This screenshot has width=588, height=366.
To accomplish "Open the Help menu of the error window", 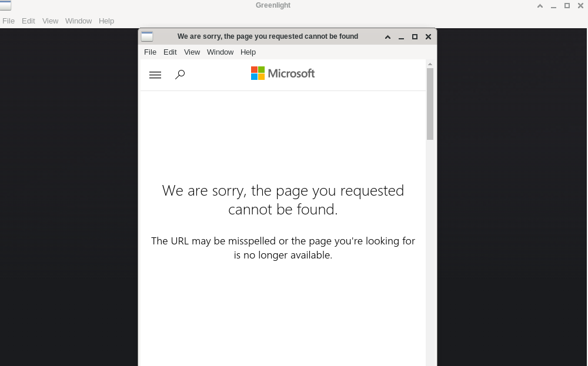I will click(248, 52).
